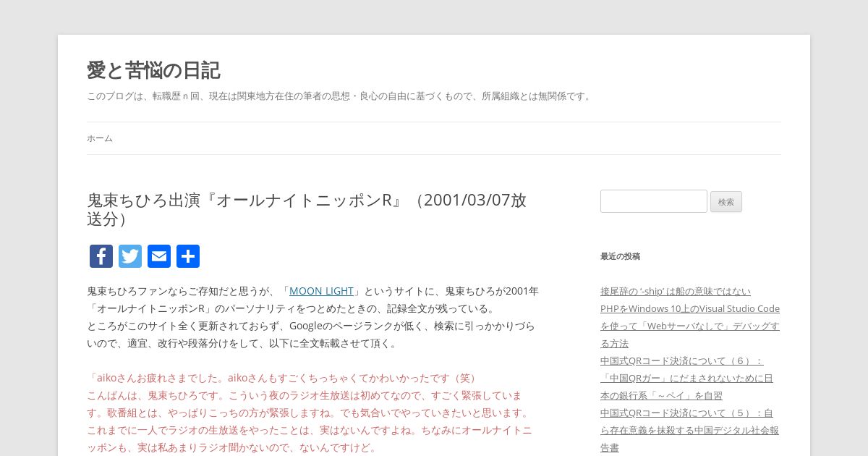Share the post by Email
The height and width of the screenshot is (456, 868).
tap(159, 256)
